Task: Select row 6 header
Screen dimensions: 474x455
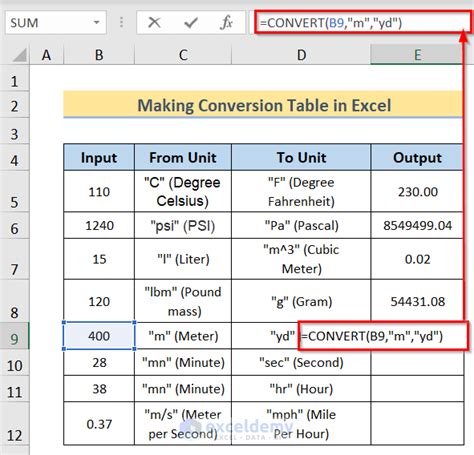Action: click(x=14, y=225)
